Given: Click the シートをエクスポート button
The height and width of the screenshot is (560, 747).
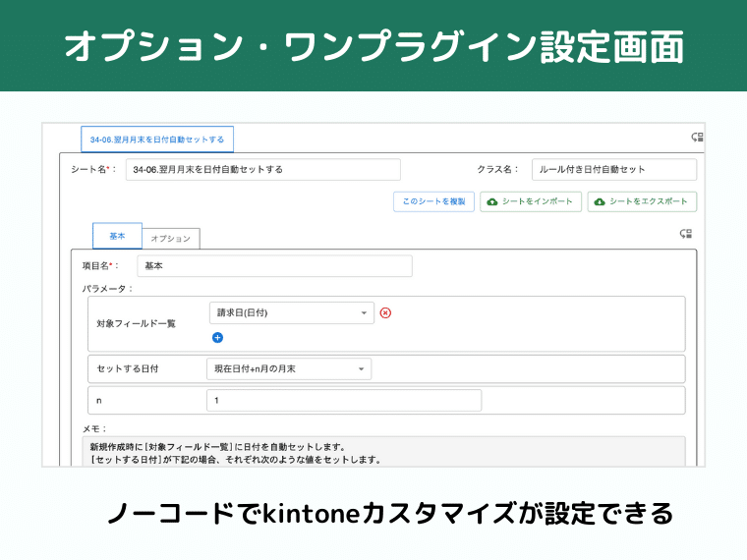Looking at the screenshot, I should pos(642,201).
